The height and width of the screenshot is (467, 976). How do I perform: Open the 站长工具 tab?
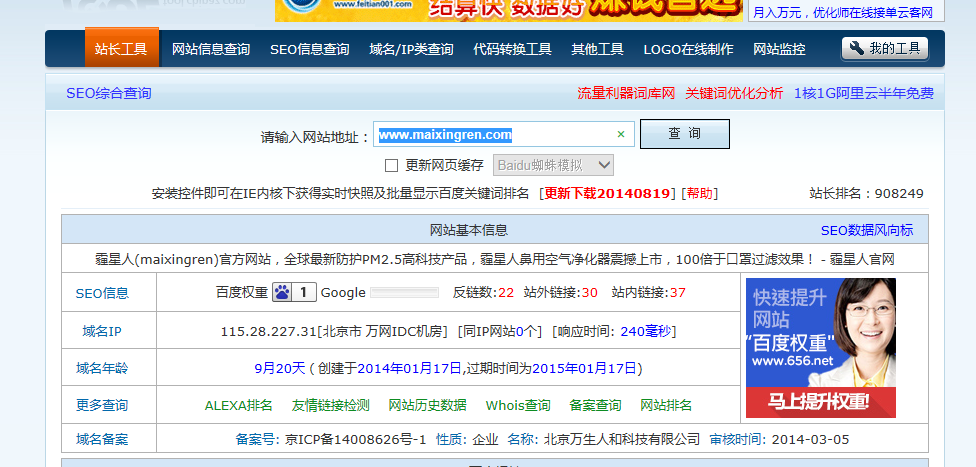(x=121, y=47)
